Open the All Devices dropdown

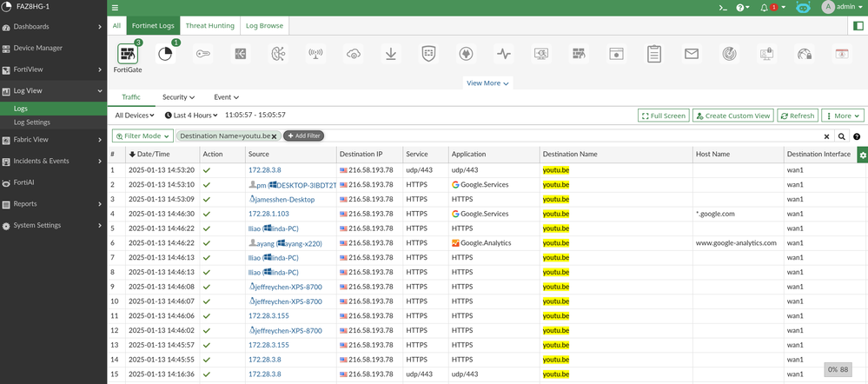coord(135,115)
